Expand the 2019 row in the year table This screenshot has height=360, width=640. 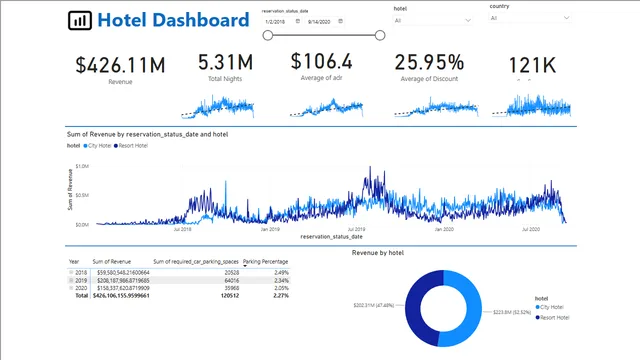point(71,280)
